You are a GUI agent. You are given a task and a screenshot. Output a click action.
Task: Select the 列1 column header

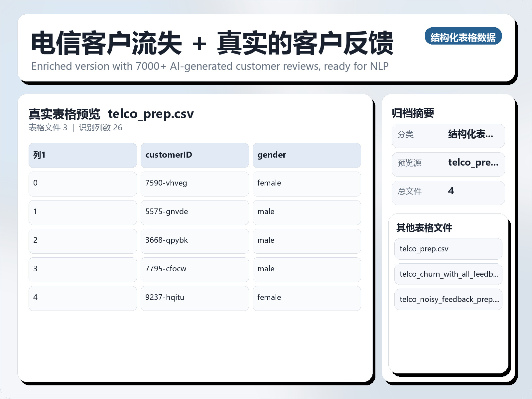pos(82,155)
